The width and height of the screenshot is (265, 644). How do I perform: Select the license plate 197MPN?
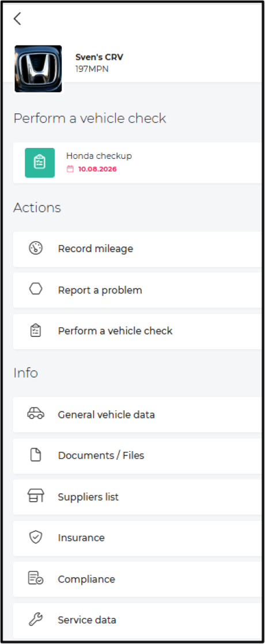(x=92, y=68)
